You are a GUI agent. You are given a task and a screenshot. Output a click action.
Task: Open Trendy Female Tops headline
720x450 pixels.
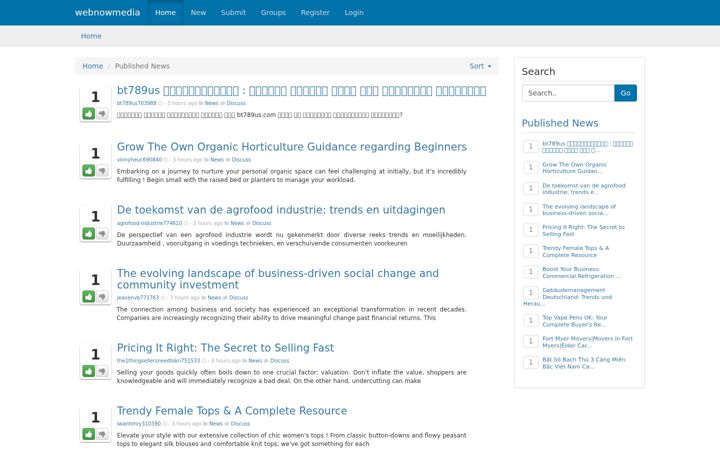(232, 411)
